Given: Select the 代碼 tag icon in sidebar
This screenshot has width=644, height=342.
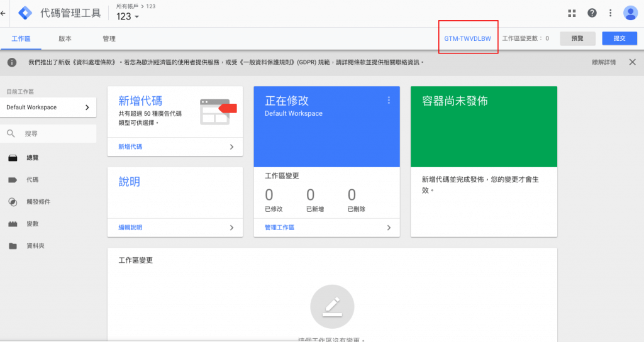Looking at the screenshot, I should 13,180.
